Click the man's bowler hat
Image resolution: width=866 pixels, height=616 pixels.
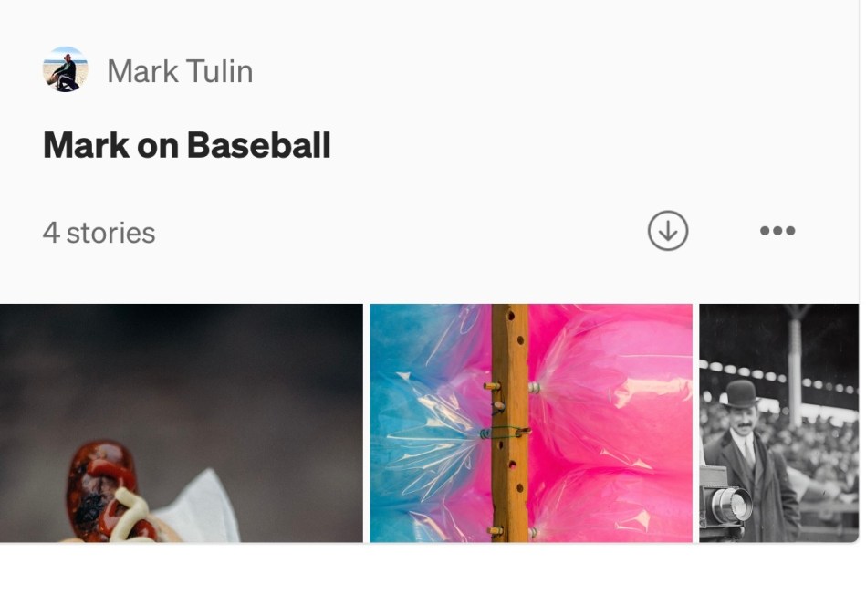[741, 394]
